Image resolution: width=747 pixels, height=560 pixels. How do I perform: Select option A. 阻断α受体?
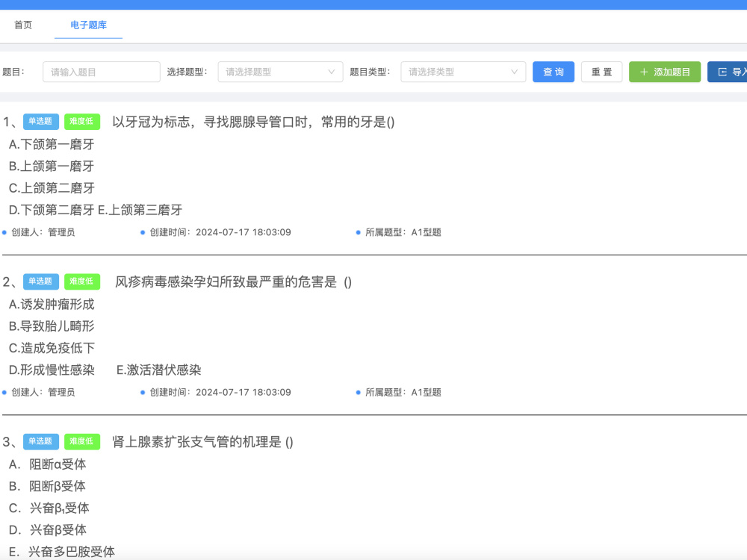pyautogui.click(x=47, y=464)
